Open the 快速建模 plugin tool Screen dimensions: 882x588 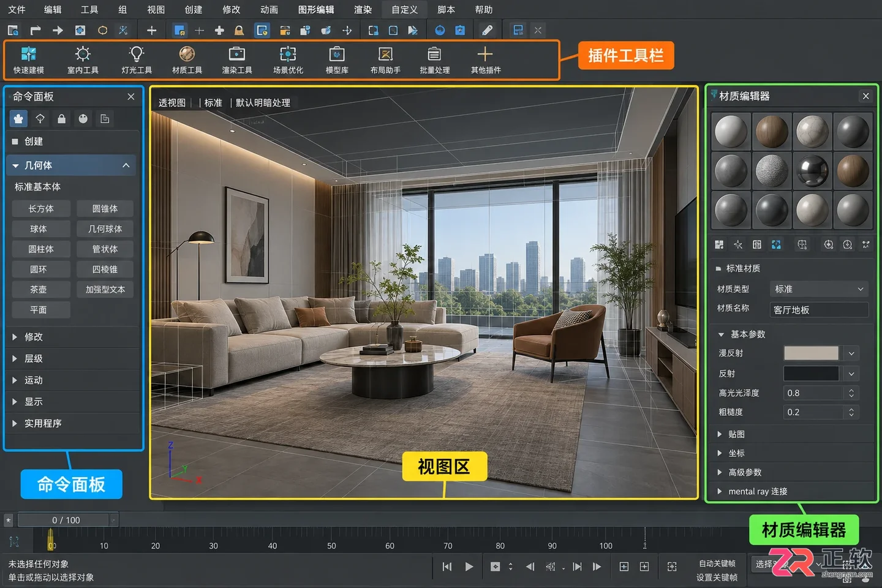click(29, 60)
